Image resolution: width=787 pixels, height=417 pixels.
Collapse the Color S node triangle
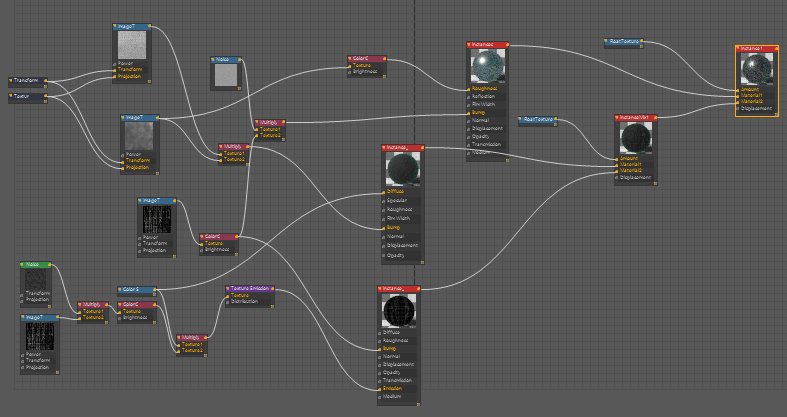pyautogui.click(x=120, y=289)
